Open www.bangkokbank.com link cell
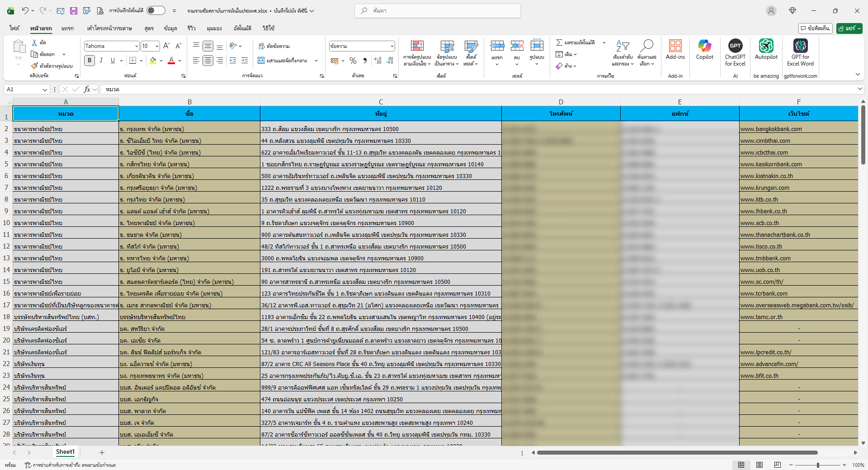The width and height of the screenshot is (868, 470). click(771, 129)
